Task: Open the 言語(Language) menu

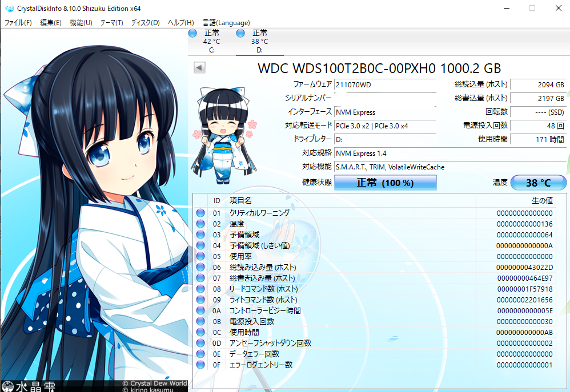Action: pos(226,22)
